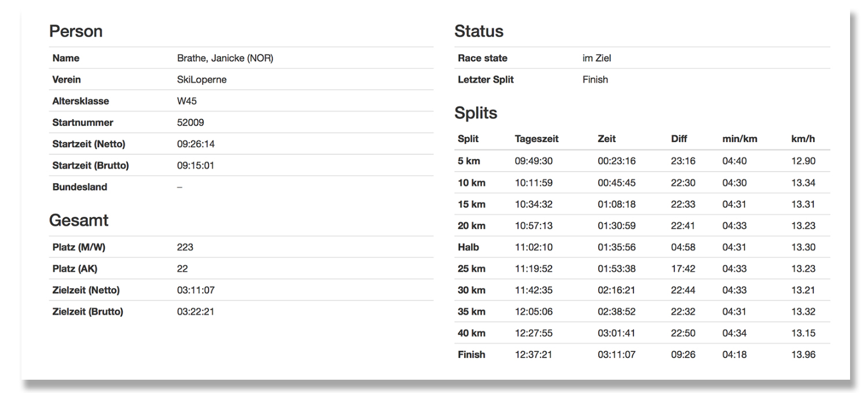The width and height of the screenshot is (868, 393).
Task: Click elapsed time '03:01:41'
Action: pyautogui.click(x=617, y=333)
